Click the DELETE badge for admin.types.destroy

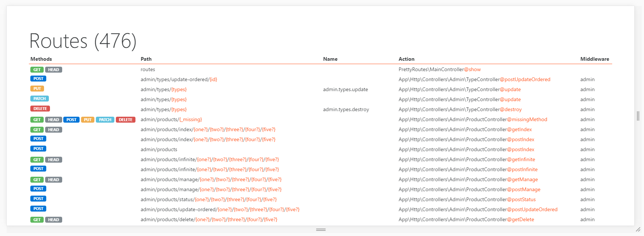[40, 109]
